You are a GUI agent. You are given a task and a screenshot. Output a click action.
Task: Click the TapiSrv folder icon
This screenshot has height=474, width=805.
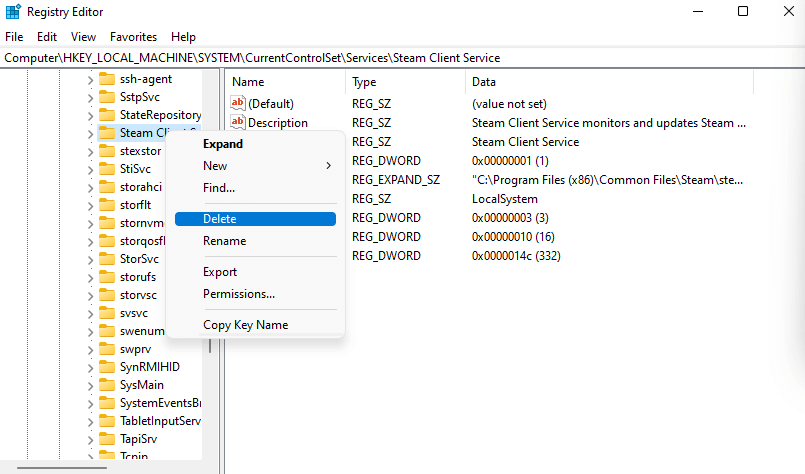click(x=107, y=439)
